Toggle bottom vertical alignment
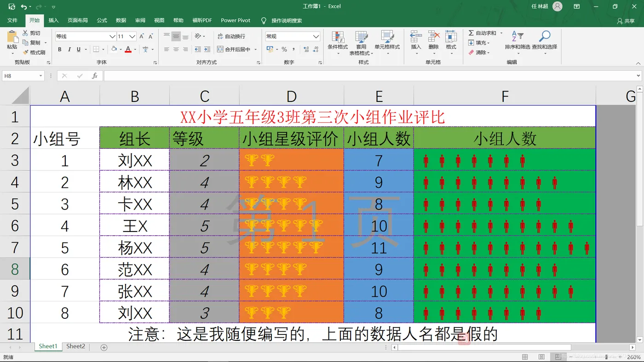Viewport: 644px width, 362px height. tap(185, 36)
